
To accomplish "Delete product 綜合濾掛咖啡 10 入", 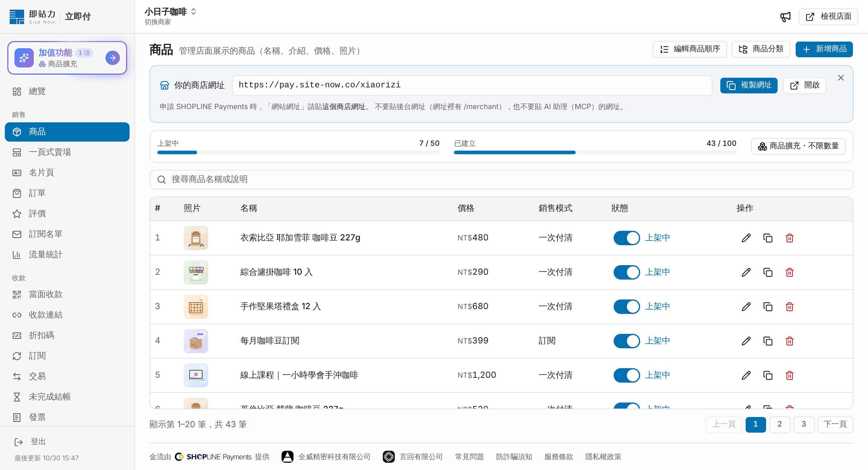I will click(x=790, y=272).
